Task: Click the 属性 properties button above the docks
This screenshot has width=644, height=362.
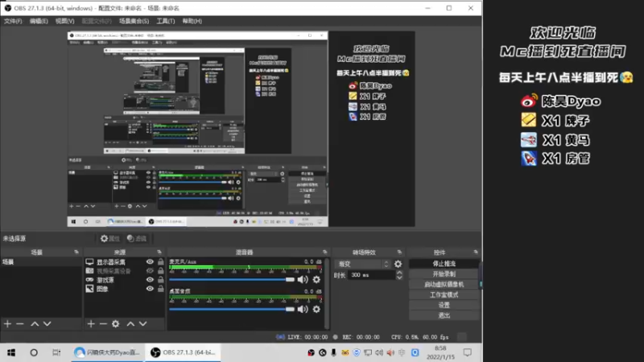Action: (x=110, y=238)
